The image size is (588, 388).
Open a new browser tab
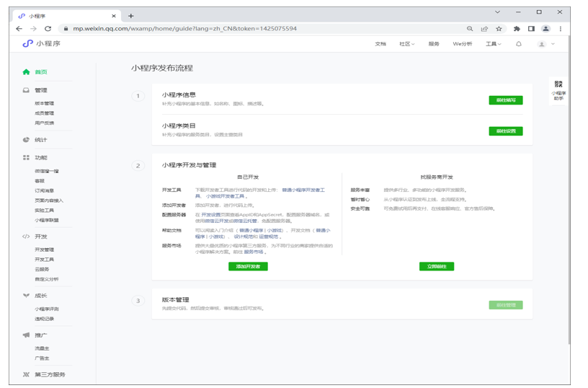(131, 16)
